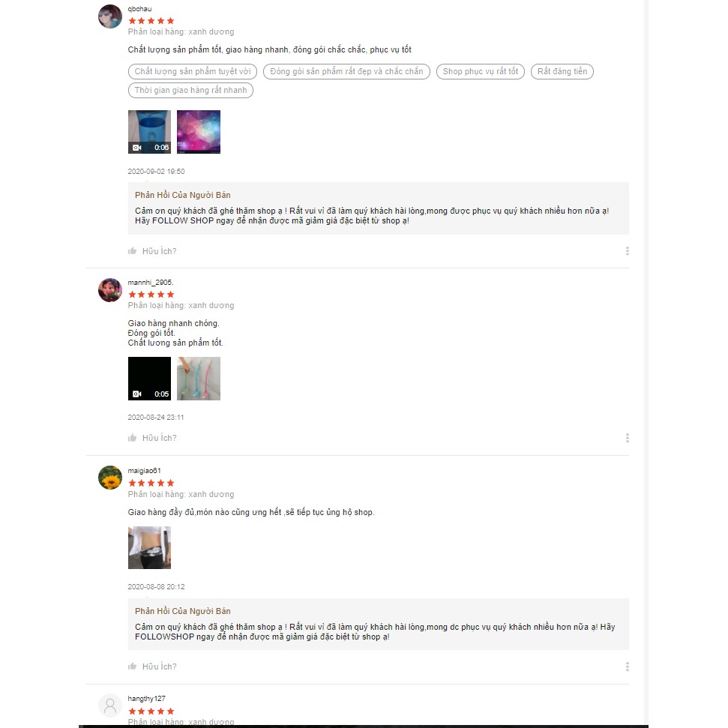Open username link maigiao61
Image resolution: width=728 pixels, height=728 pixels.
[x=145, y=470]
